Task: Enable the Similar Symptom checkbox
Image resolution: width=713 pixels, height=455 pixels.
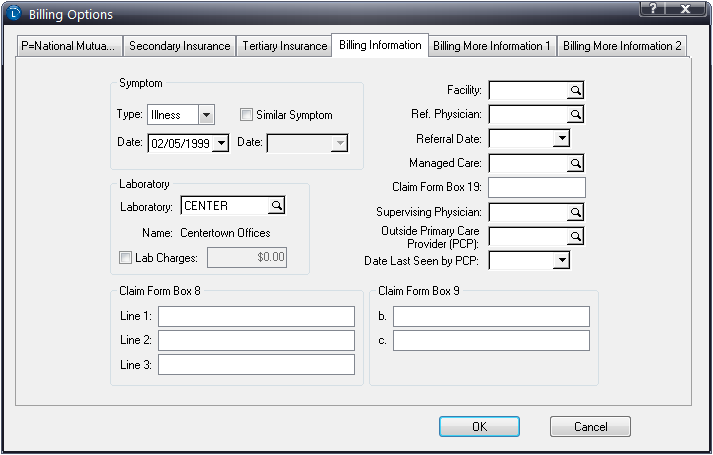Action: (x=246, y=115)
